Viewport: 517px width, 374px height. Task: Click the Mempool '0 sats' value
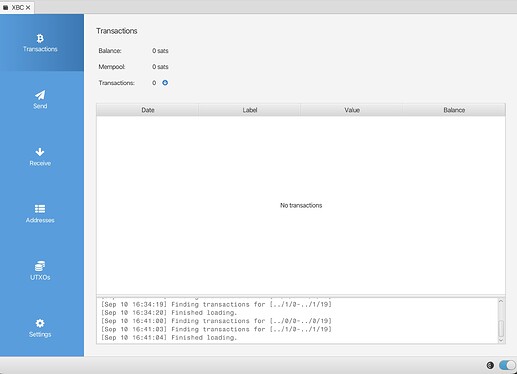pyautogui.click(x=160, y=67)
